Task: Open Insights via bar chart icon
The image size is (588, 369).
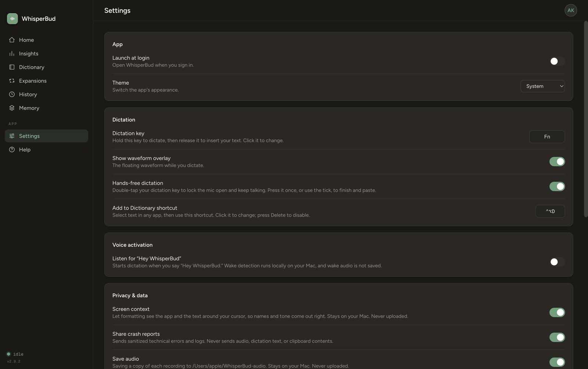Action: click(x=12, y=53)
